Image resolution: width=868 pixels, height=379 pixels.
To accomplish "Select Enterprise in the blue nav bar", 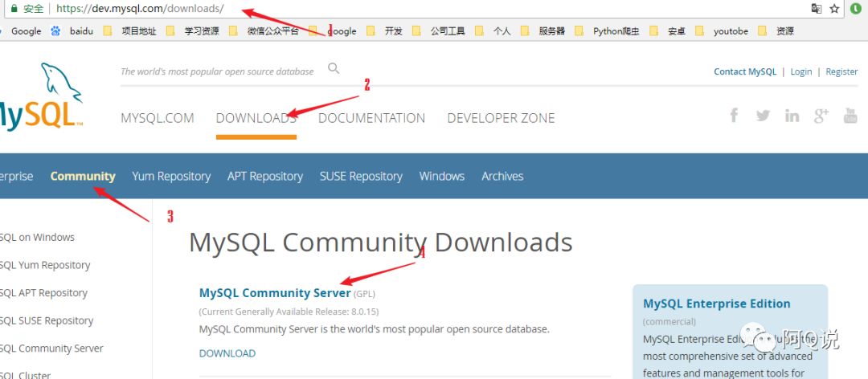I will tap(16, 176).
